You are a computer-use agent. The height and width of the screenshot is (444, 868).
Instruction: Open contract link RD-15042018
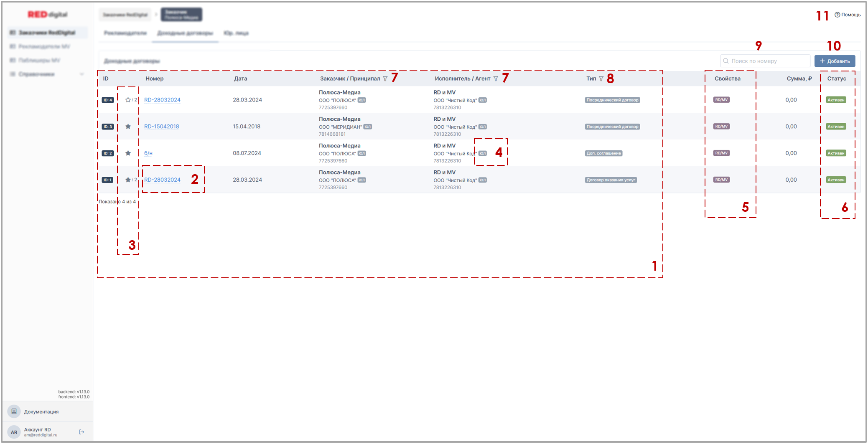[161, 127]
